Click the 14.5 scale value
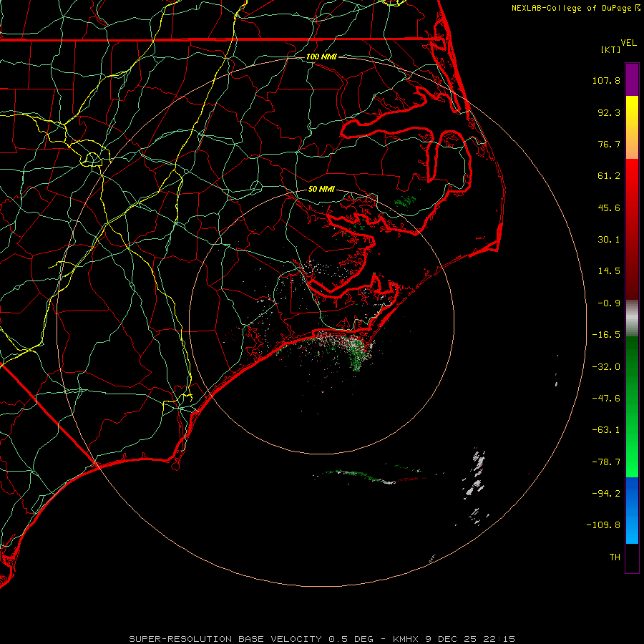Viewport: 644px width, 644px height. coord(609,271)
